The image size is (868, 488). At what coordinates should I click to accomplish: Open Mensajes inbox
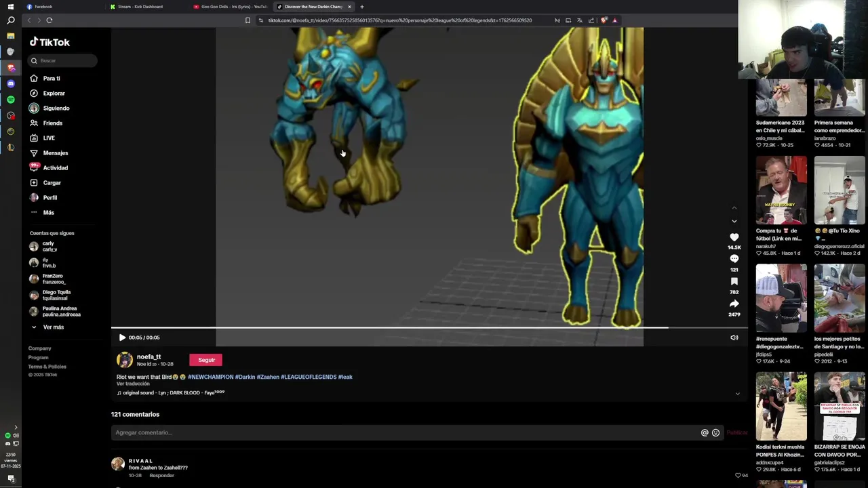point(49,152)
